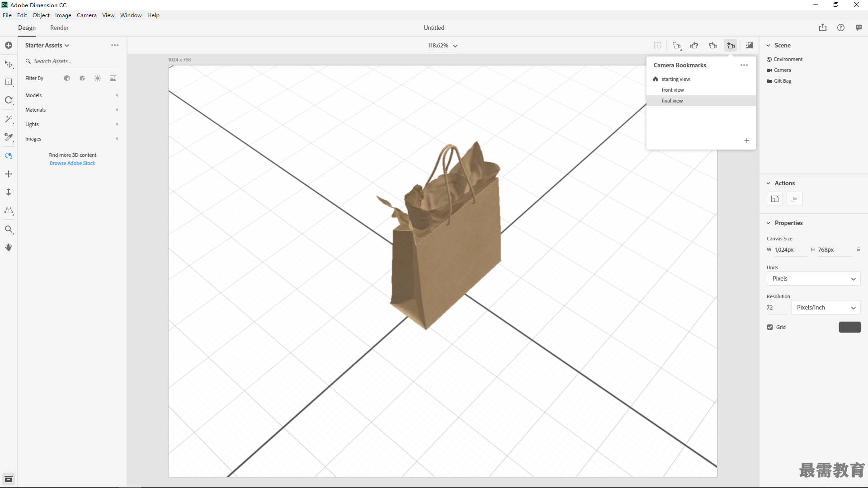Collapse the Actions panel
The image size is (868, 488).
[x=768, y=183]
